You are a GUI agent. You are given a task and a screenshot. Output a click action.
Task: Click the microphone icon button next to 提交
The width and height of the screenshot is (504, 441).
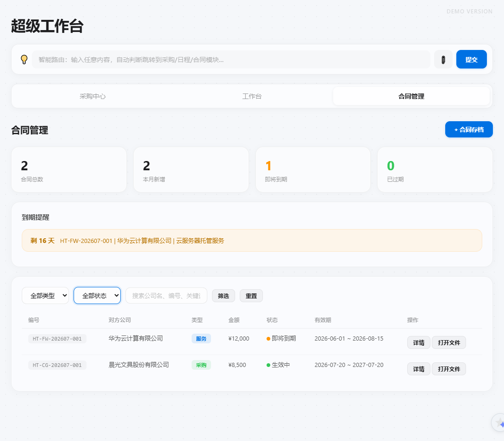click(443, 60)
